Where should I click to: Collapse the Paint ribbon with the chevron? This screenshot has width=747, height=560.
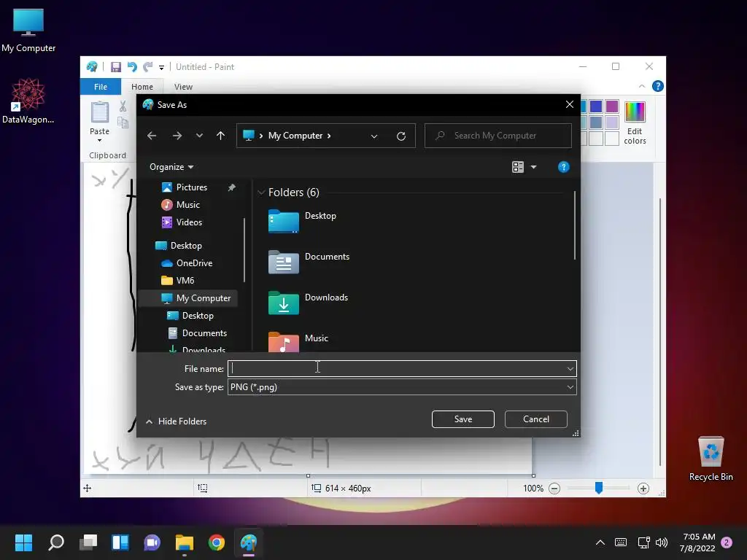tap(642, 86)
